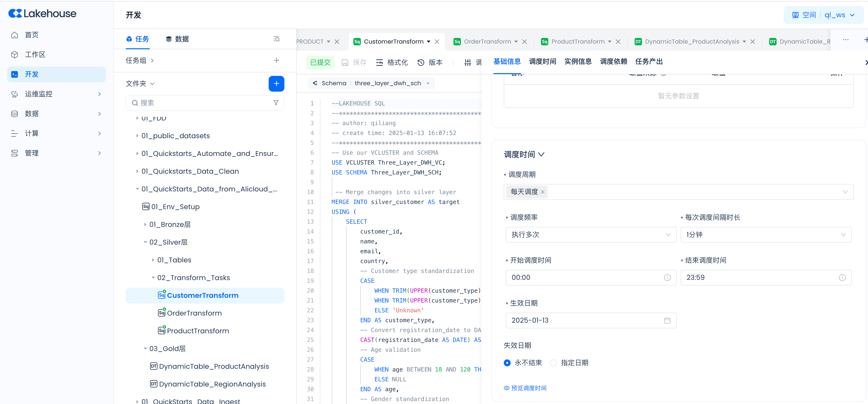868x404 pixels.
Task: Open ProductTransform in the file tree
Action: (198, 331)
